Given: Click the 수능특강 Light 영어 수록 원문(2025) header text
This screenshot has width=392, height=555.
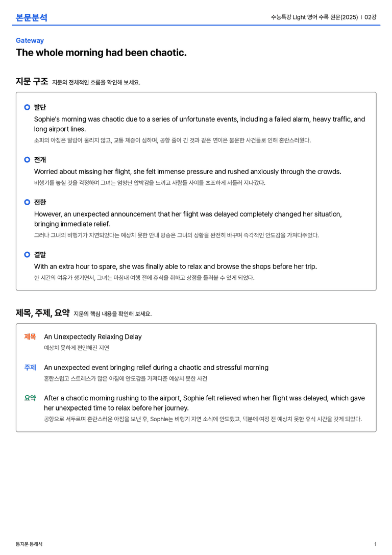Looking at the screenshot, I should click(314, 17).
